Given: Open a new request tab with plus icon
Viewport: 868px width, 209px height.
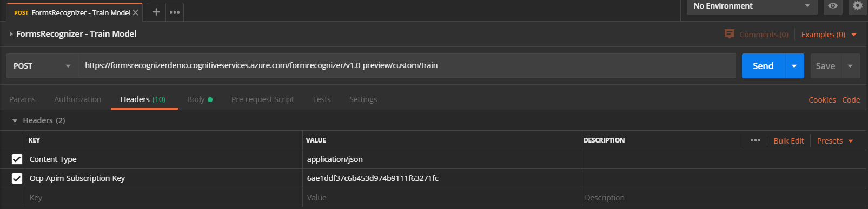Looking at the screenshot, I should tap(156, 12).
